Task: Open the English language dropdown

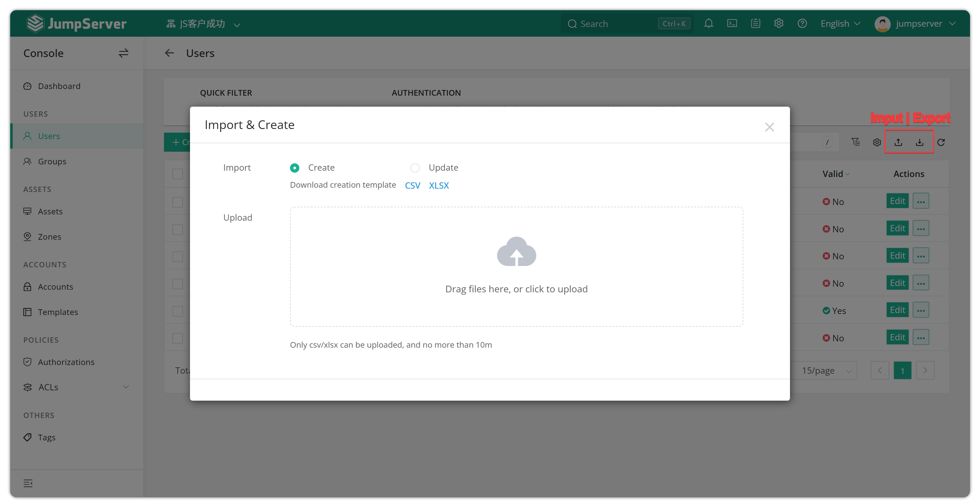Action: tap(840, 24)
